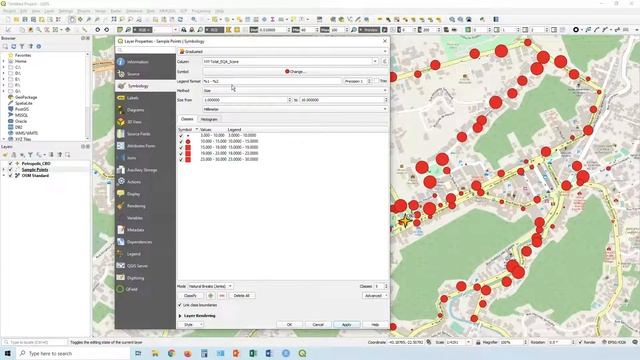This screenshot has width=640, height=360.
Task: Toggle visibility of Petropolis_CBD layer
Action: click(11, 163)
